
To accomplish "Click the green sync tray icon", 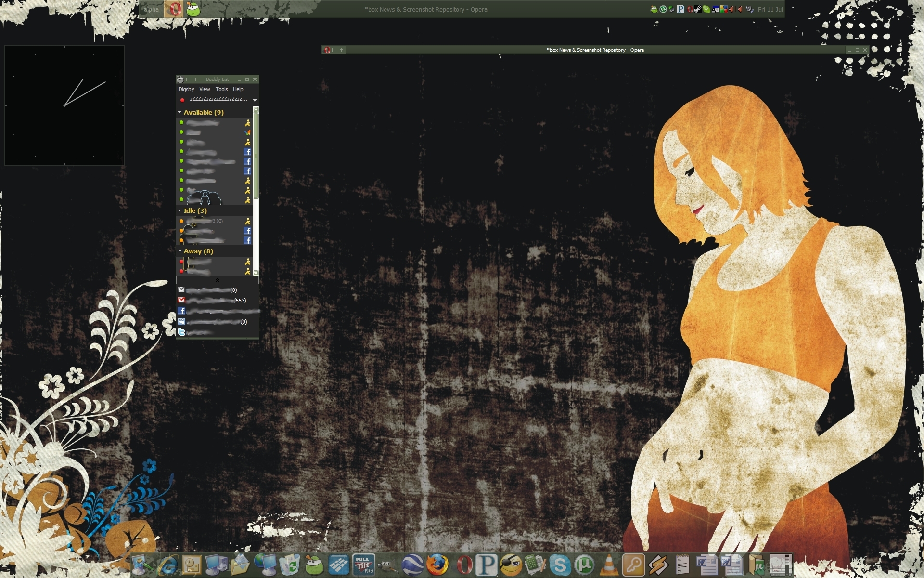I will pos(663,9).
